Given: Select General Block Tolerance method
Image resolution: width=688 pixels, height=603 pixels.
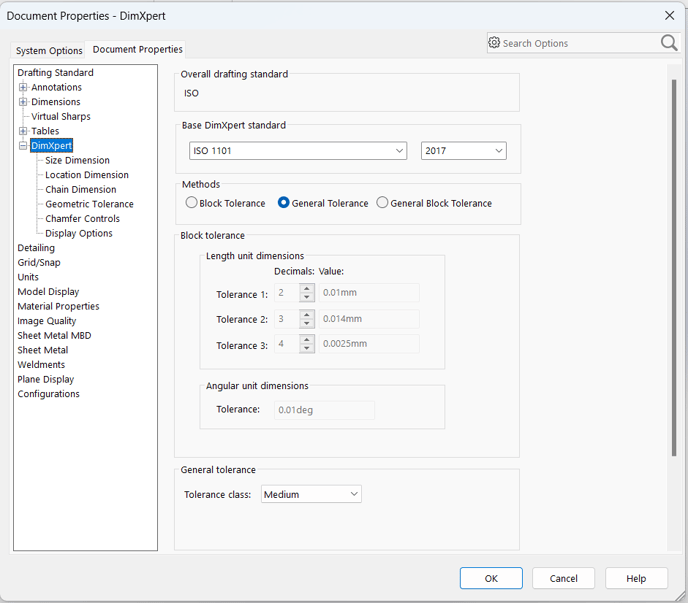Looking at the screenshot, I should 382,203.
